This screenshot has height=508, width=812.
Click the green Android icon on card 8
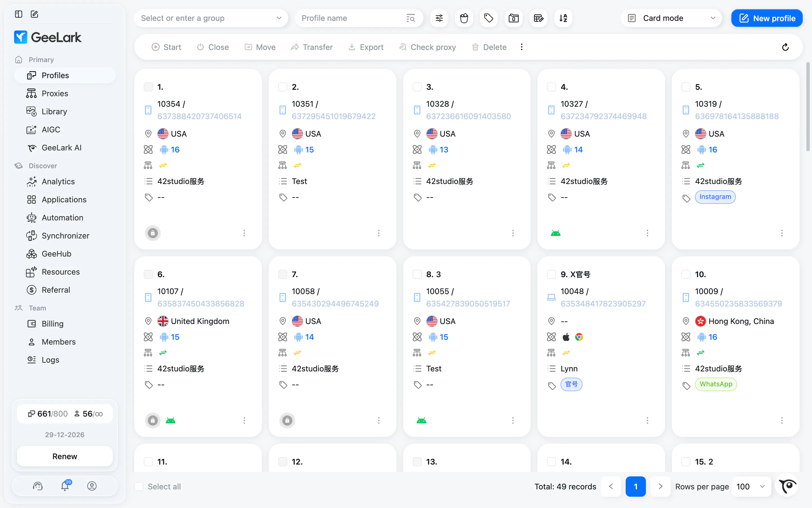point(422,421)
